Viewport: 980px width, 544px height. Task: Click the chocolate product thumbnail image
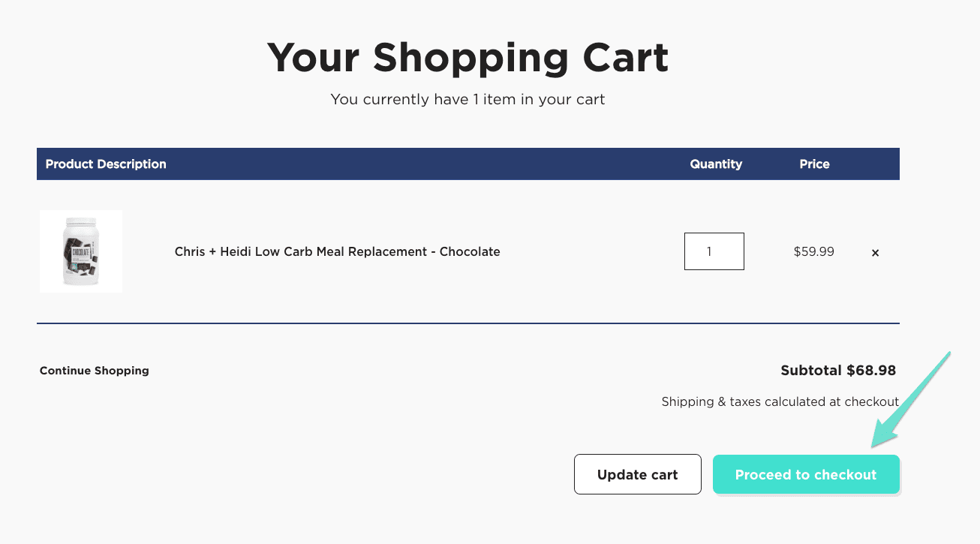[x=80, y=251]
